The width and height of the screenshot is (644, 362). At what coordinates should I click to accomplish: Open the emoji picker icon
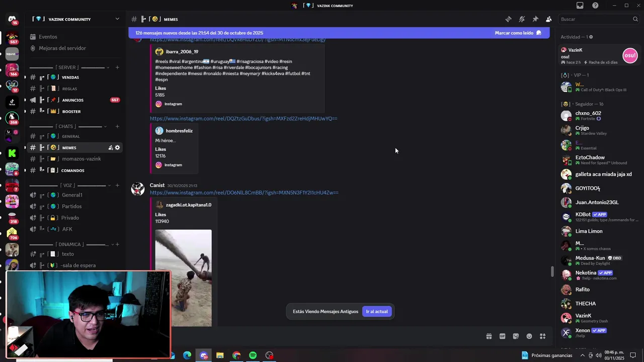click(x=529, y=336)
